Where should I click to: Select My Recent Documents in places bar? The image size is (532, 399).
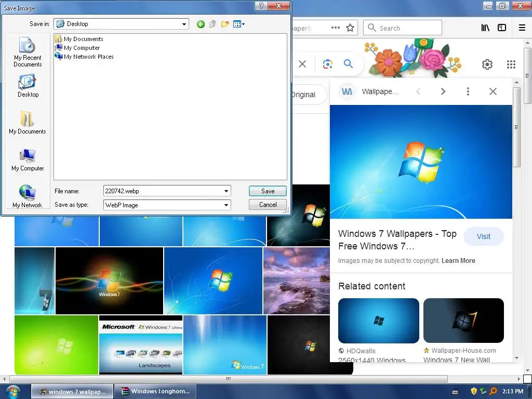pos(28,52)
